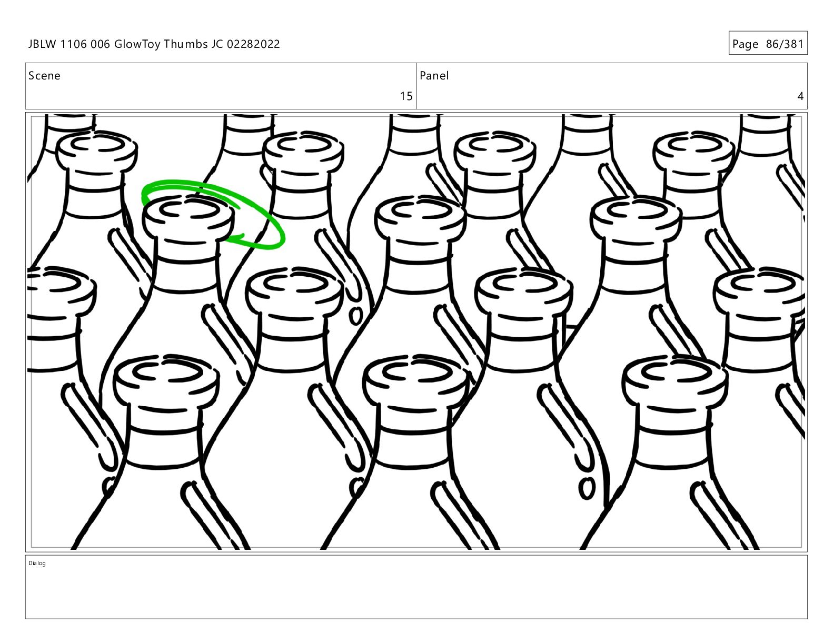The image size is (834, 644).
Task: Click the cap of the front bottom-center bottle
Action: (416, 380)
